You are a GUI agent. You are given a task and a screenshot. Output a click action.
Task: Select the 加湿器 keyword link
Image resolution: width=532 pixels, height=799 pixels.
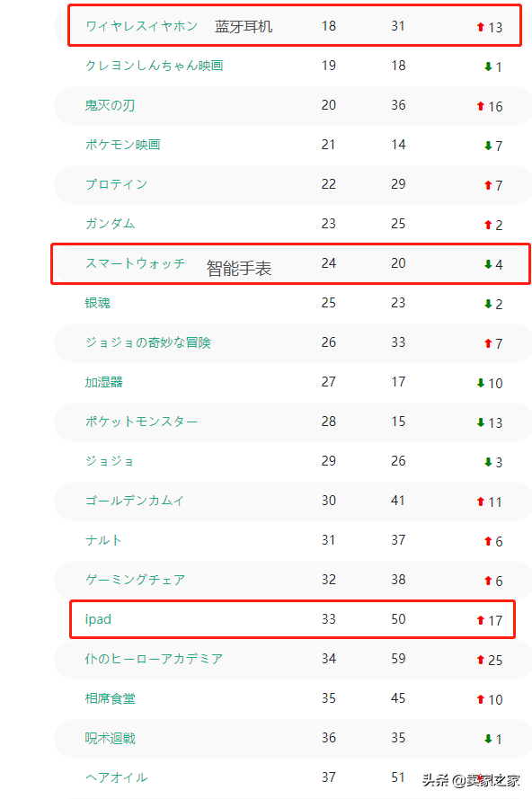[103, 382]
